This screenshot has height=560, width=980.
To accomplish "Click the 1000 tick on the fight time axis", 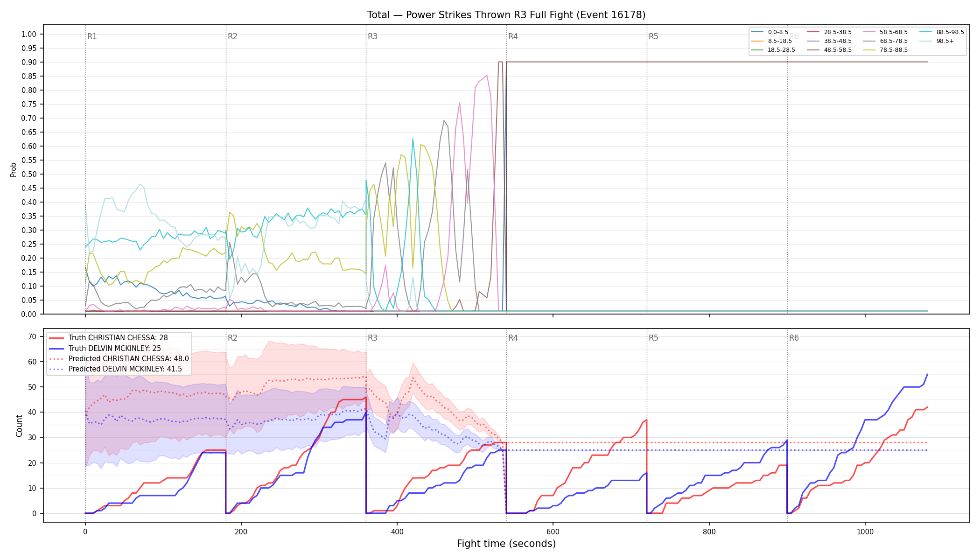I will [865, 532].
